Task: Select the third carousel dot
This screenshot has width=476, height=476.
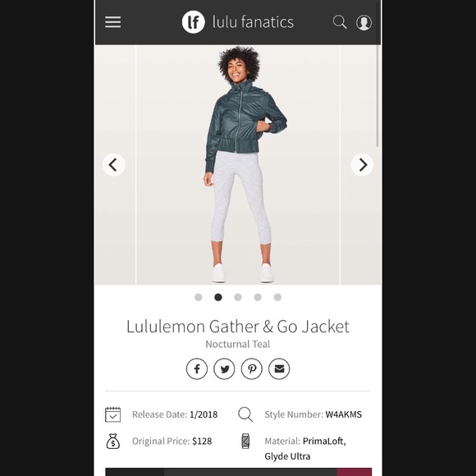Action: 238,297
